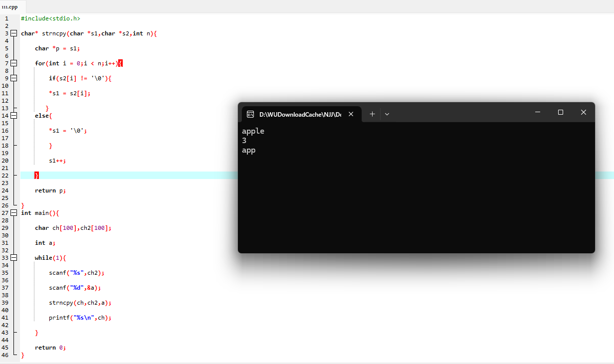The image size is (614, 364).
Task: Click the strncpy(ch,ch2,a); call
Action: [x=80, y=303]
